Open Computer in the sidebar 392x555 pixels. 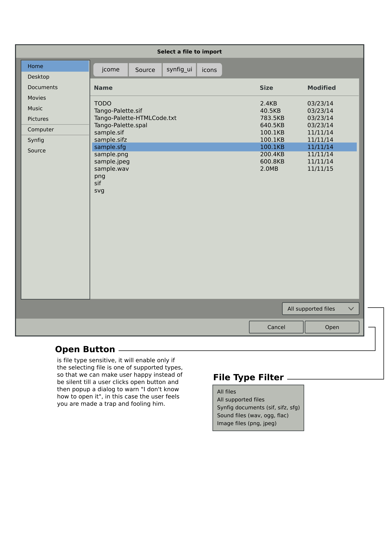point(41,130)
